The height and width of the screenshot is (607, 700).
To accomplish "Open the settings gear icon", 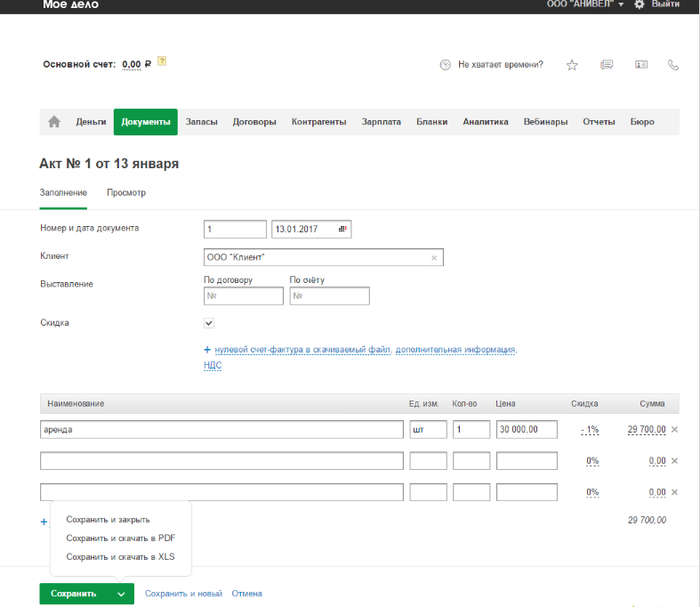I will (639, 4).
